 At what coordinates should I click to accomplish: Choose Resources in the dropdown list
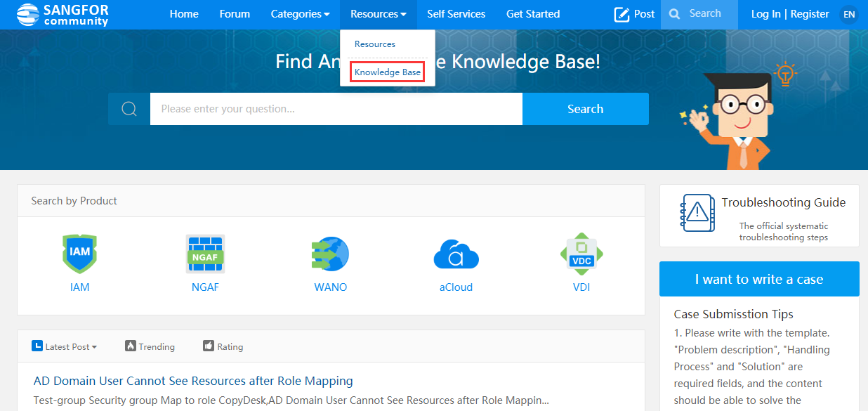click(x=375, y=44)
